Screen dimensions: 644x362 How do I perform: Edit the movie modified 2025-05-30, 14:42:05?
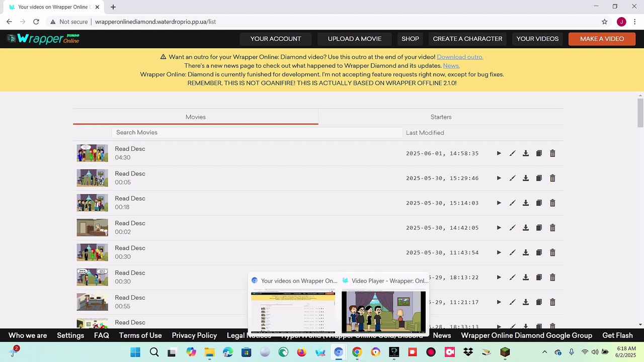(x=512, y=228)
